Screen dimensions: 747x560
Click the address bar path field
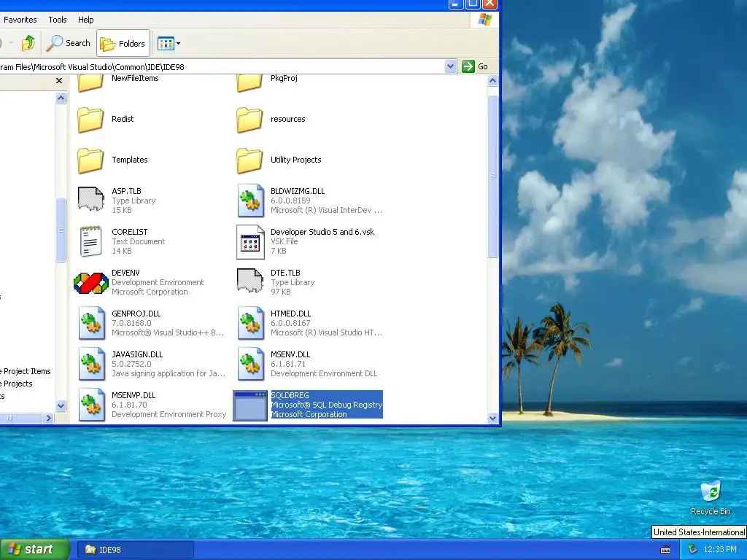tap(222, 66)
